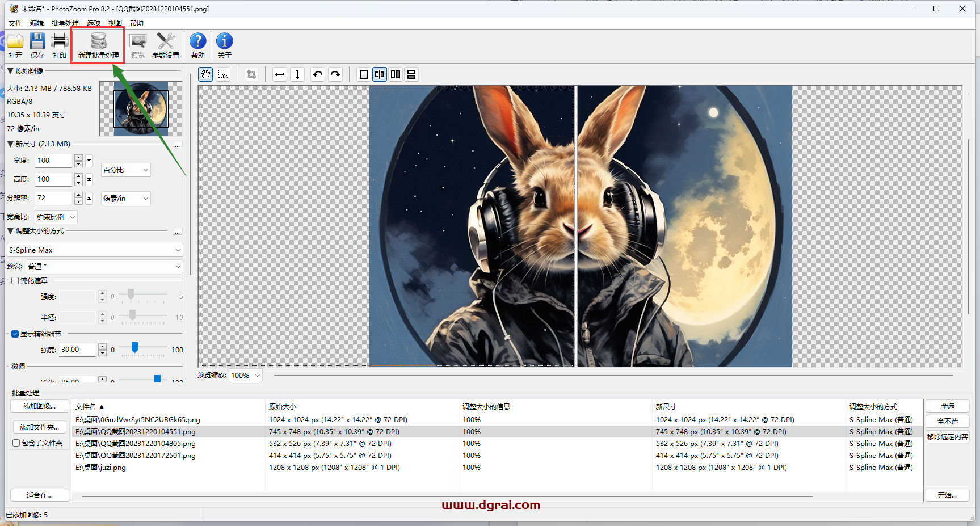The width and height of the screenshot is (980, 526).
Task: Enable the 钝化遮罩 checkbox
Action: 15,281
